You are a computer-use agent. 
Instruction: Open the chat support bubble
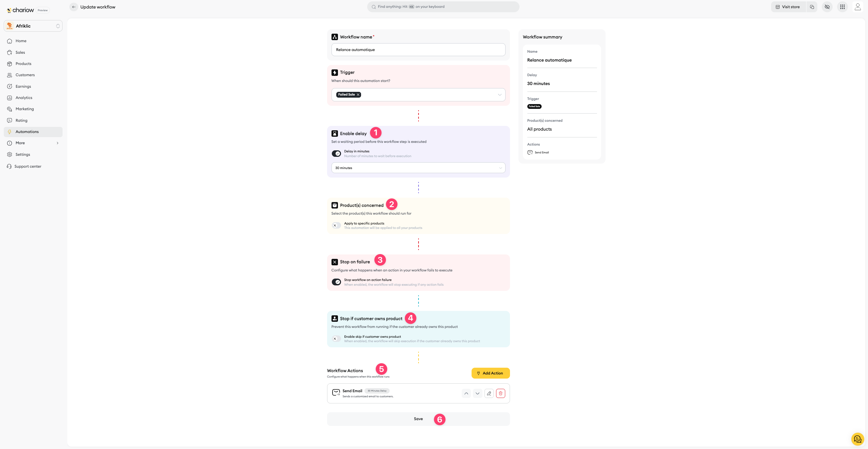tap(857, 439)
